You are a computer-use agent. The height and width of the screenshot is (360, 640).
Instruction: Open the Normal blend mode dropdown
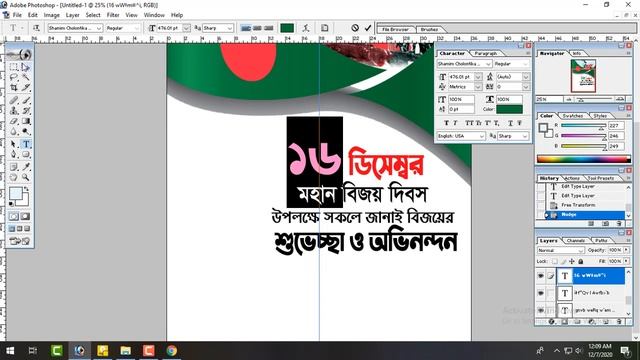coord(561,250)
